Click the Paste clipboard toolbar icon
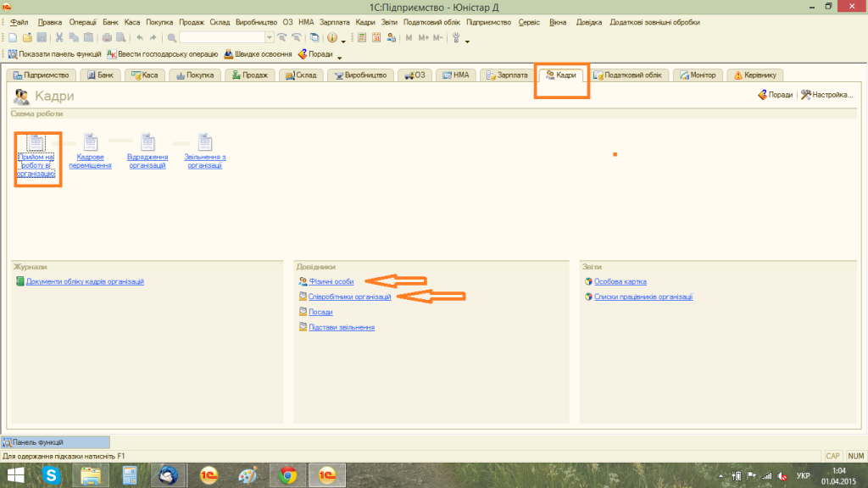Viewport: 868px width, 488px height. pyautogui.click(x=88, y=37)
